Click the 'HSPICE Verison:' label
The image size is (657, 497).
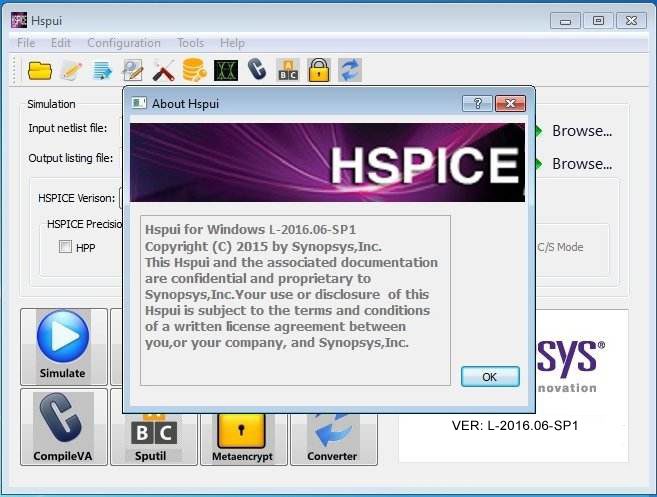(x=76, y=198)
